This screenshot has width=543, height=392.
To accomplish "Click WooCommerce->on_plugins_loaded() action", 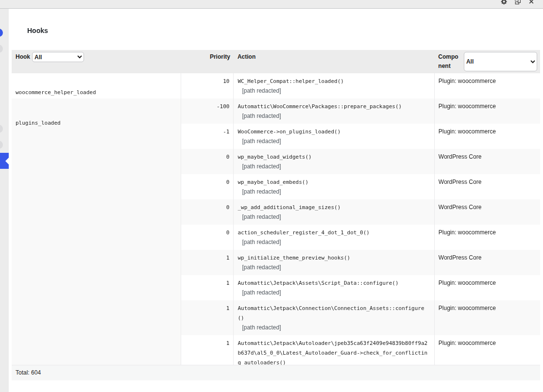I will [289, 132].
